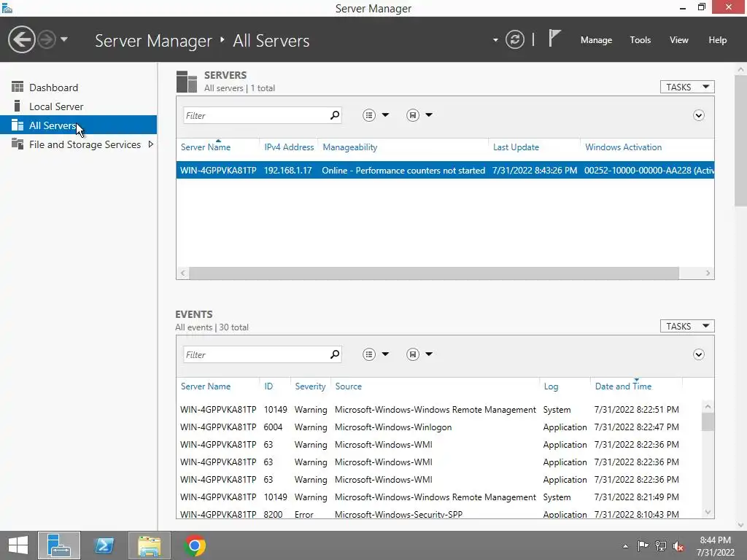Sort events by the ID column header
Screen dimensions: 747x560
click(x=268, y=386)
